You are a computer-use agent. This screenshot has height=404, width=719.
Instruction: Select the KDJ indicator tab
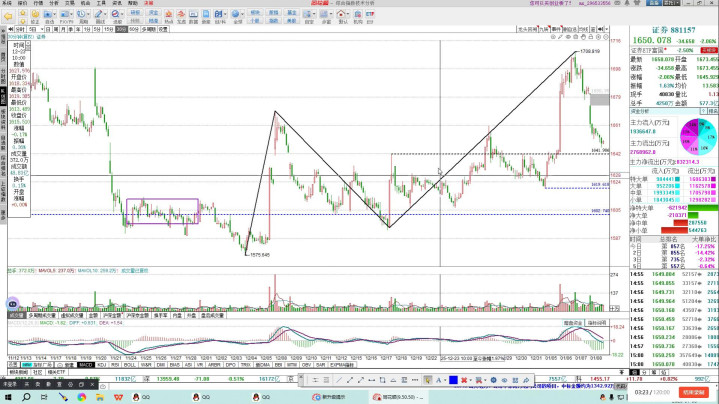point(101,365)
